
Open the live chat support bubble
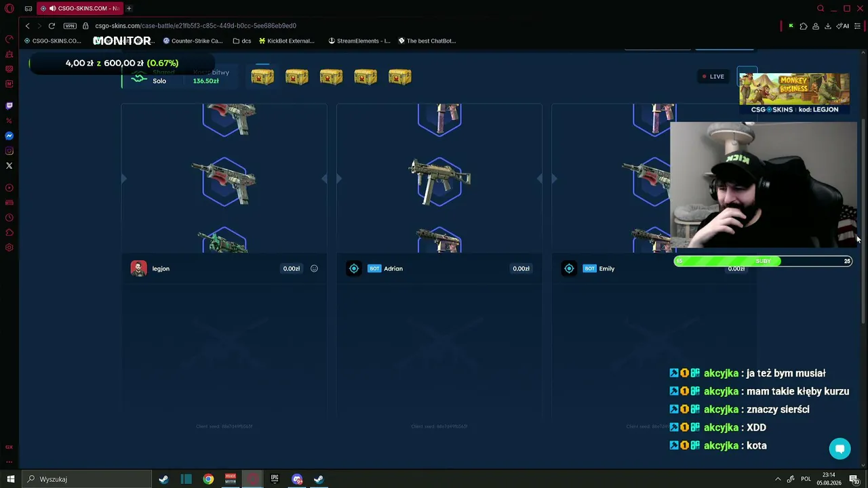pyautogui.click(x=840, y=449)
